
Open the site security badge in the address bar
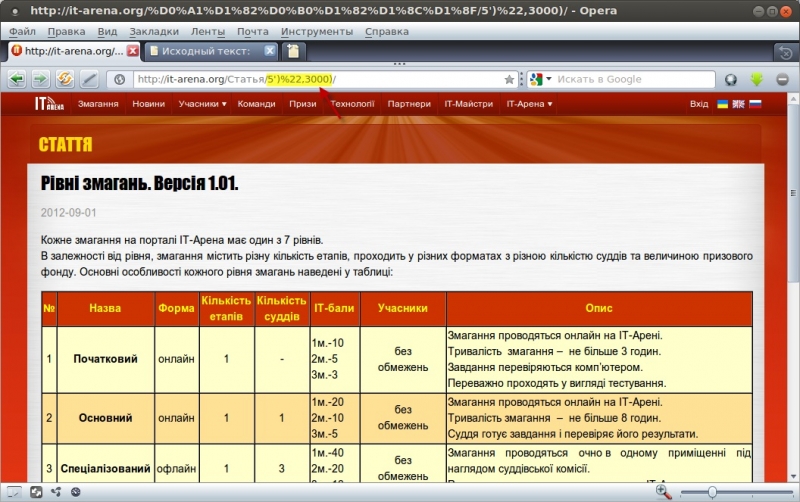point(119,80)
